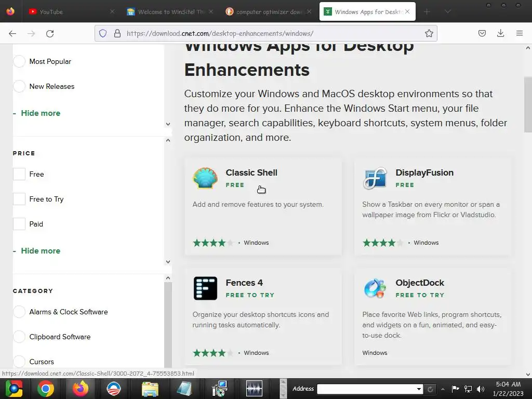Screen dimensions: 532x399
Task: List all tabs dropdown arrow
Action: pos(448,12)
